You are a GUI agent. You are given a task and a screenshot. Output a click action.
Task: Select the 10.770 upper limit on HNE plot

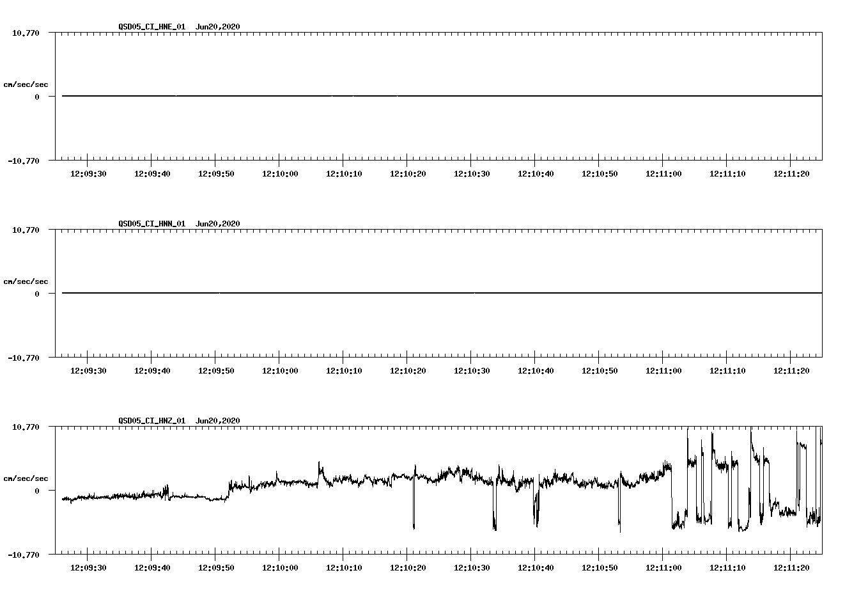coord(26,33)
